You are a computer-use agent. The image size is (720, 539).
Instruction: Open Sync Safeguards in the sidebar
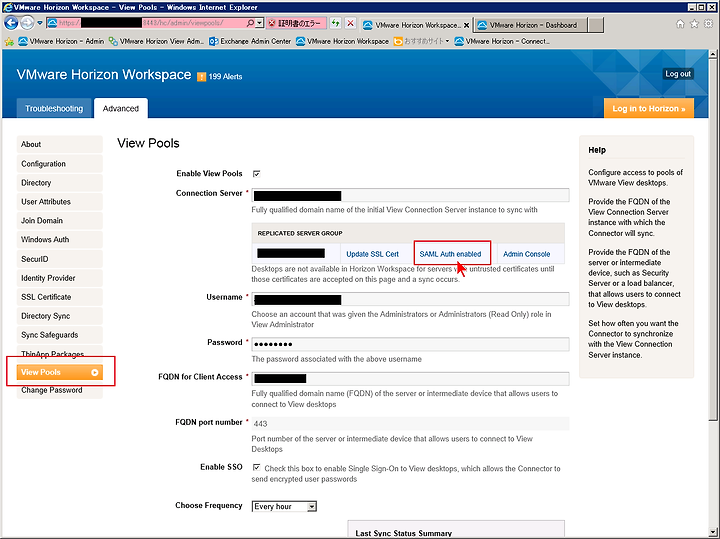tap(59, 335)
